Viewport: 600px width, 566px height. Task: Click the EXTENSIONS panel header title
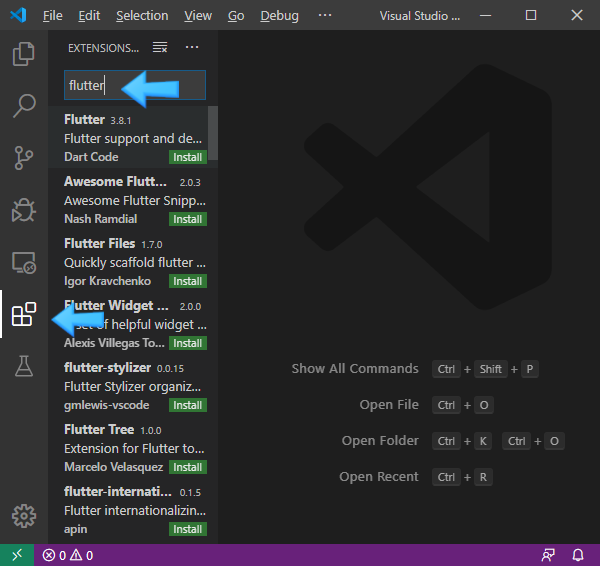click(x=103, y=48)
